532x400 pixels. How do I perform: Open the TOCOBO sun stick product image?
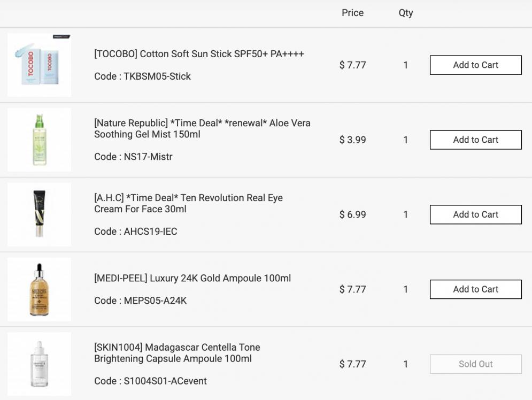(x=40, y=65)
